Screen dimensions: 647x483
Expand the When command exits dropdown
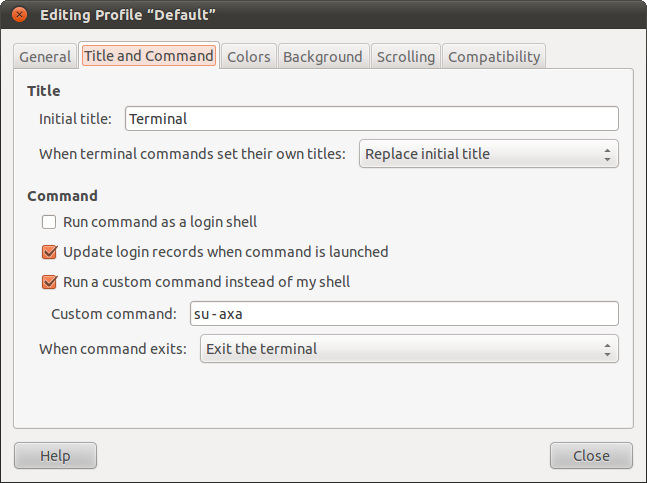click(409, 348)
